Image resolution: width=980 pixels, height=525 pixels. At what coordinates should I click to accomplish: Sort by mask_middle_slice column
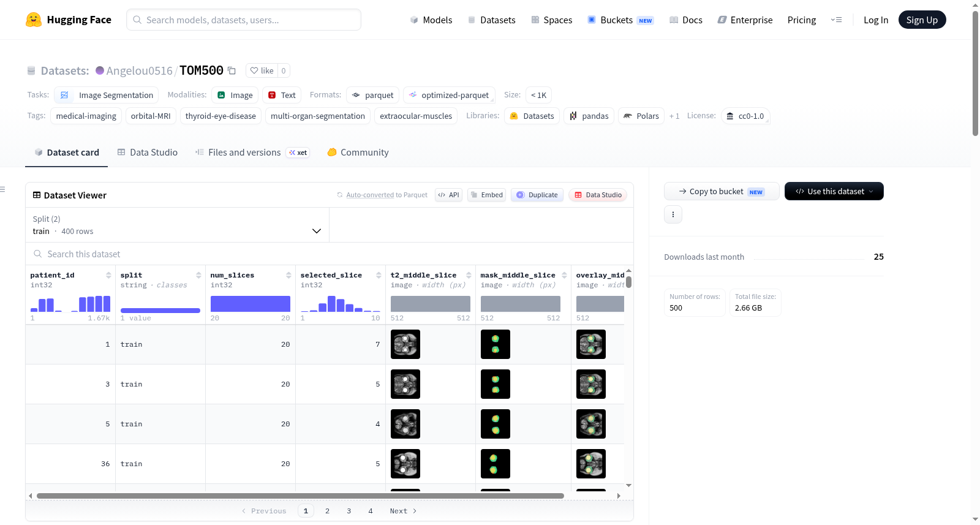tap(564, 275)
